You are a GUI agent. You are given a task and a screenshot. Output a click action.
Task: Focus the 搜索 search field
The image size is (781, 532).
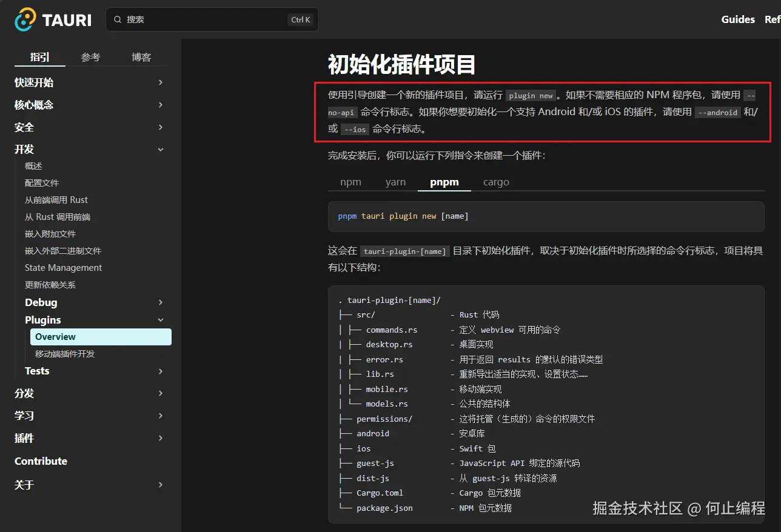pos(212,19)
